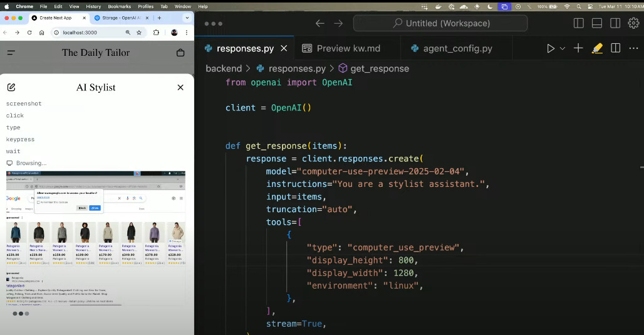Bookmark this page with the star icon
The height and width of the screenshot is (335, 644).
(139, 33)
